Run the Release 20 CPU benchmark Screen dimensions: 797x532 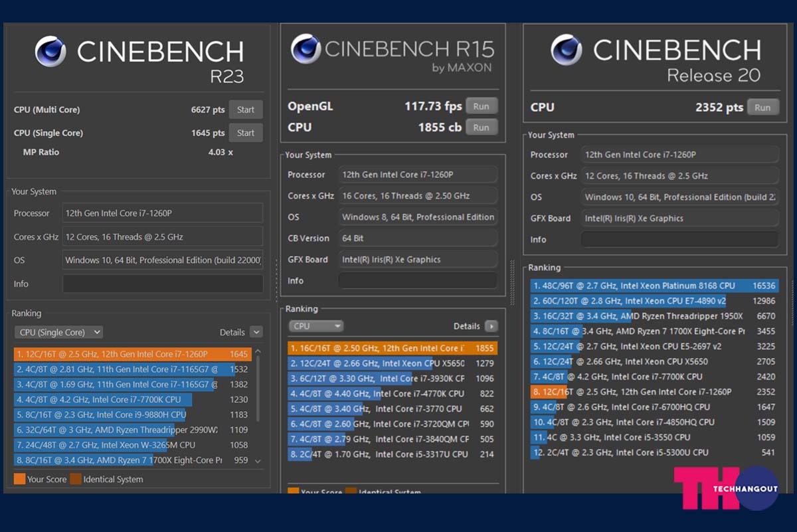(x=763, y=107)
